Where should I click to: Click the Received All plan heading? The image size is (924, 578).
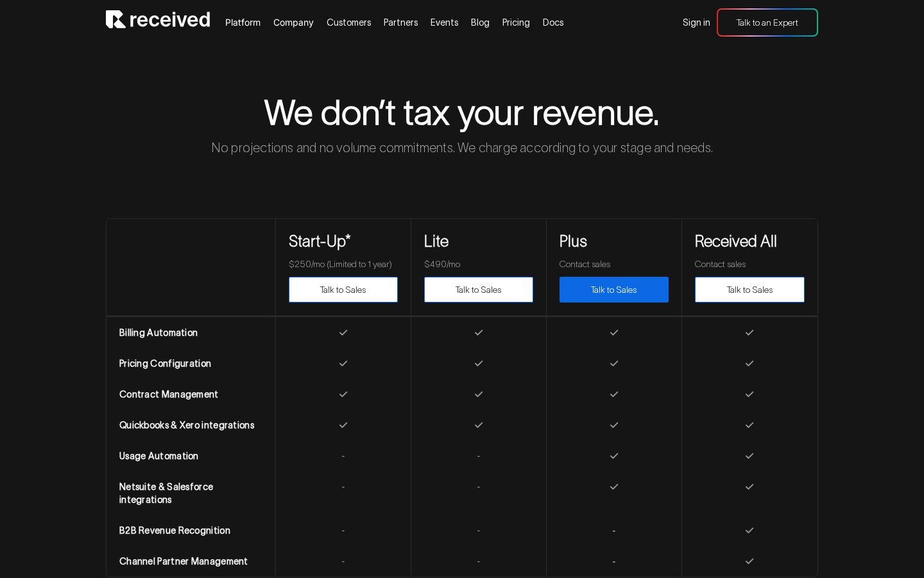(735, 241)
